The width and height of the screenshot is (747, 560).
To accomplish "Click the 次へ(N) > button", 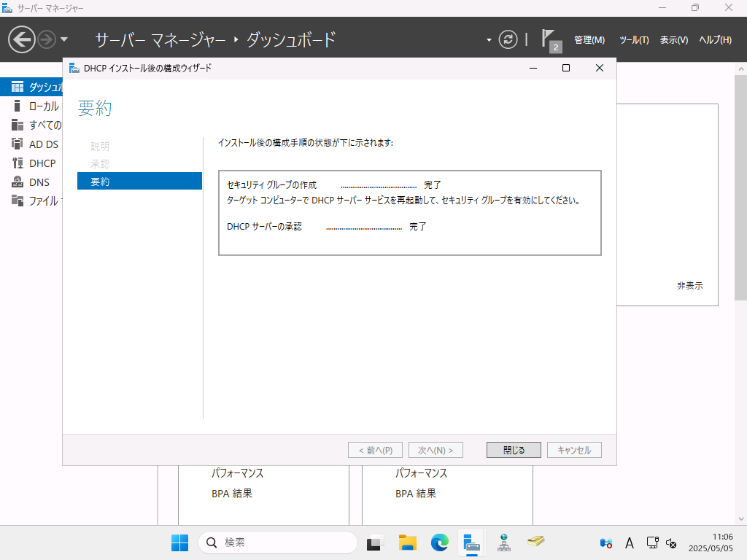I will click(x=436, y=450).
